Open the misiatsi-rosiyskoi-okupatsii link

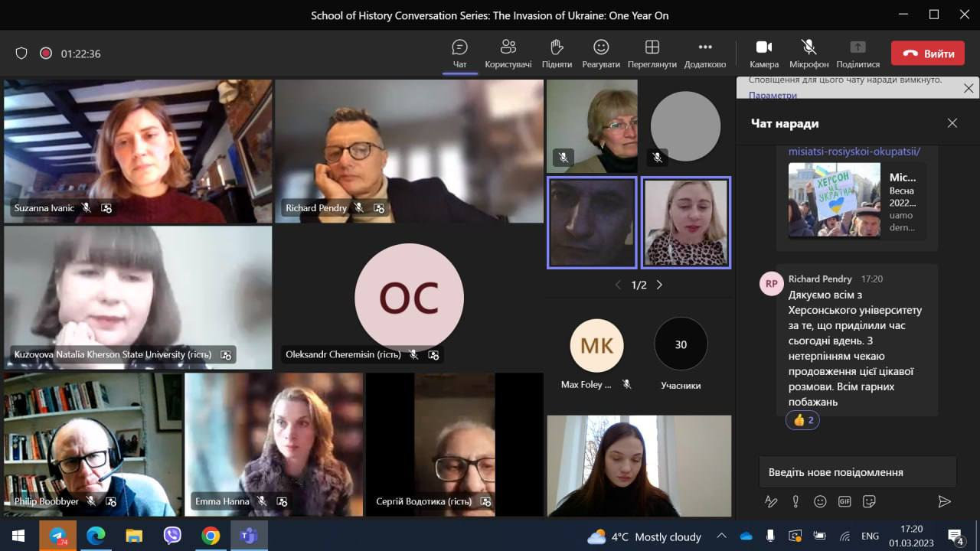854,152
